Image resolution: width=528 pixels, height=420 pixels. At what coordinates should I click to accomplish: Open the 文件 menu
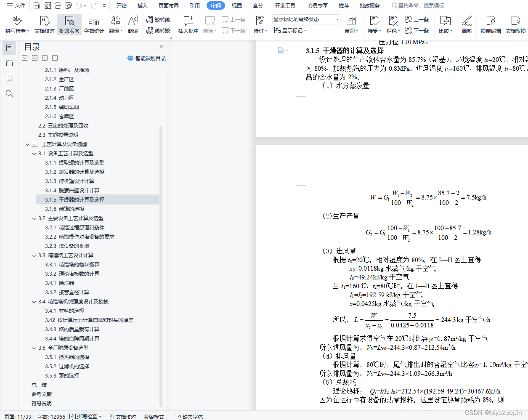[16, 5]
